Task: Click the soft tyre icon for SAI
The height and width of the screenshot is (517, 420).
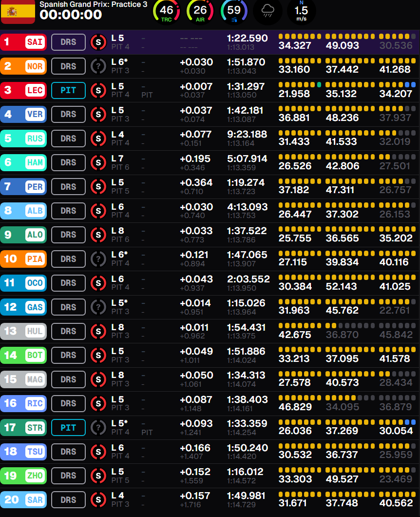Action: (x=98, y=42)
